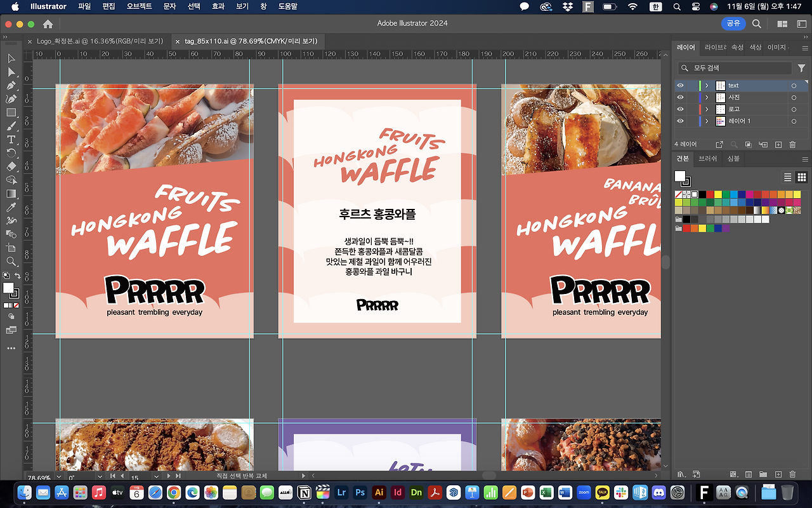812x508 pixels.
Task: Hide the 로고 layer
Action: click(680, 109)
